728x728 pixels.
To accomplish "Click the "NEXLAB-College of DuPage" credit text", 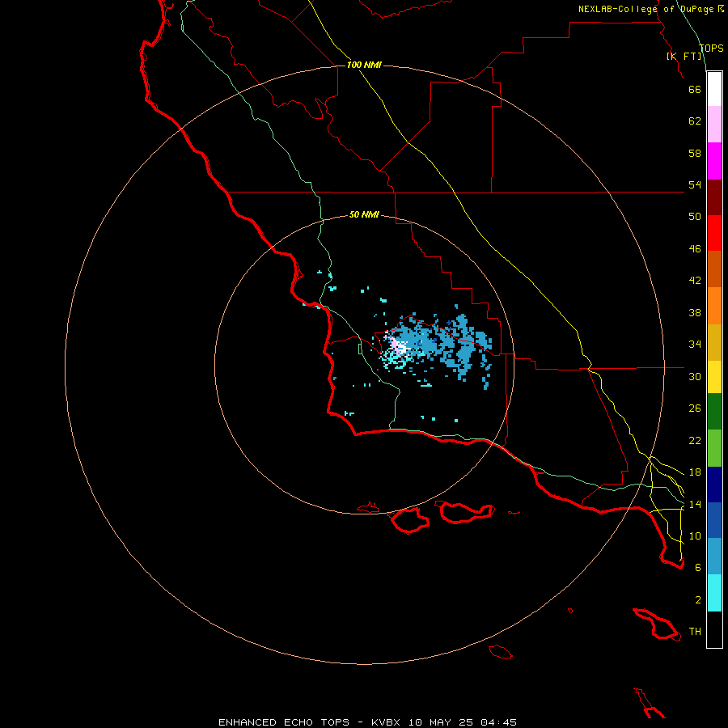I will click(646, 9).
